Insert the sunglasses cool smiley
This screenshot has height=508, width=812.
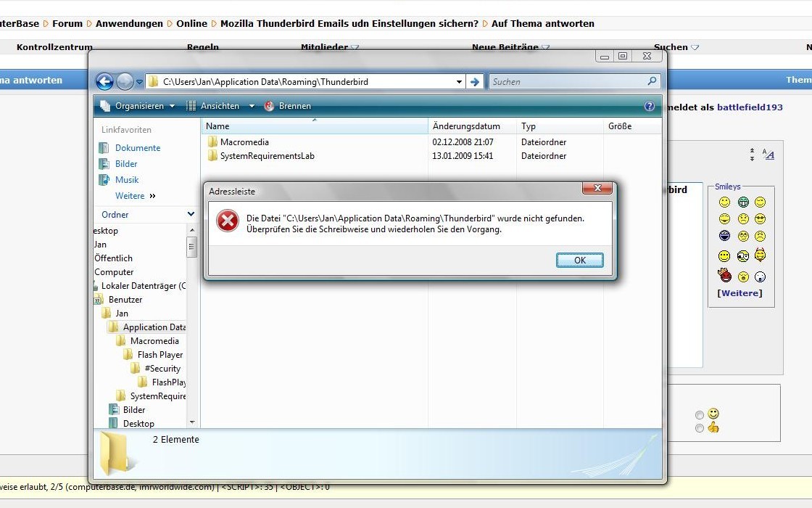tap(760, 218)
